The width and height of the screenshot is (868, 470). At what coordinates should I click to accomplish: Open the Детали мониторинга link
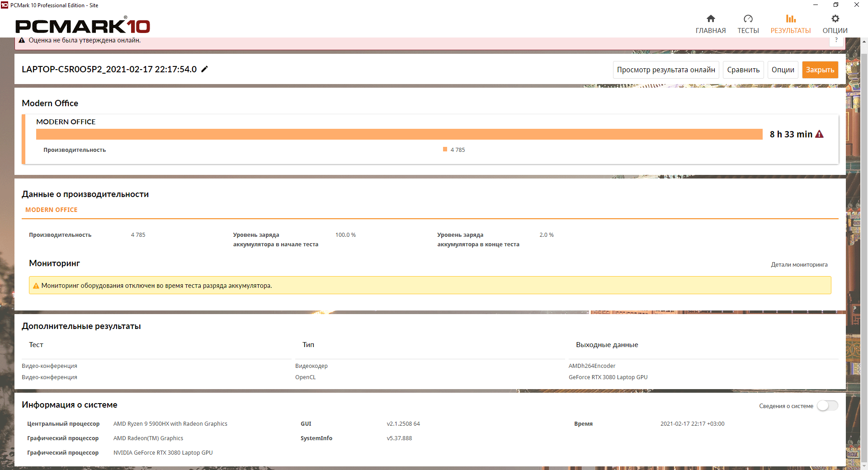coord(799,265)
